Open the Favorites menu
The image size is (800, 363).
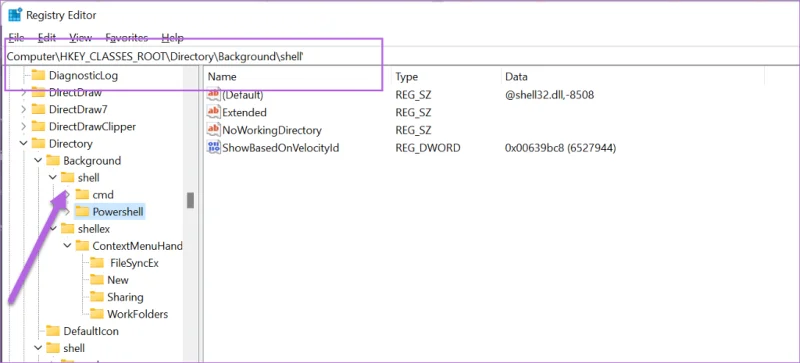coord(127,38)
